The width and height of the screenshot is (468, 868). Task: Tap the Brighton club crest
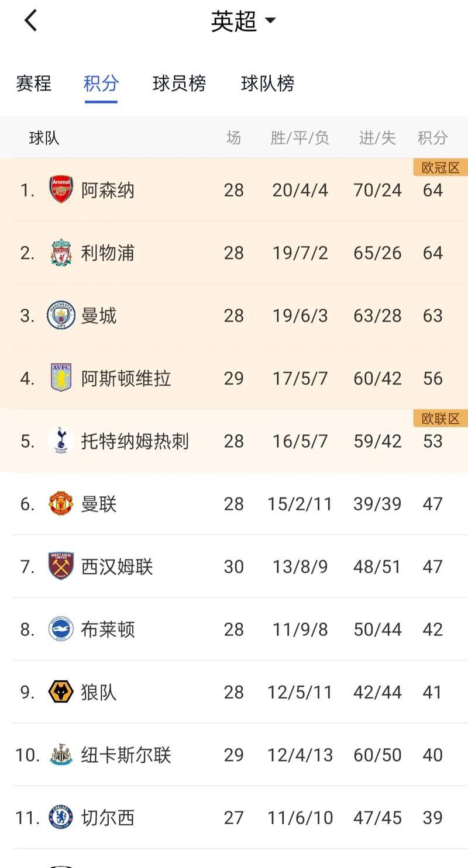click(61, 629)
